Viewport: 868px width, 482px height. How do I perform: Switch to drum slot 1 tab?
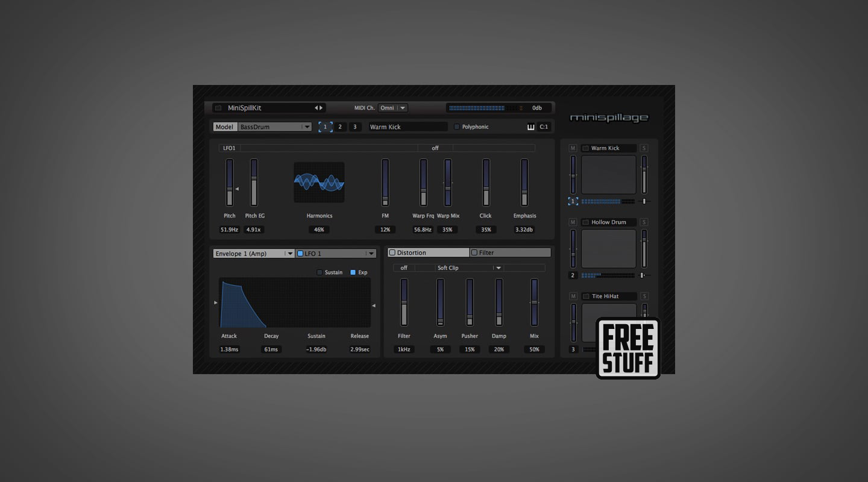pos(325,127)
